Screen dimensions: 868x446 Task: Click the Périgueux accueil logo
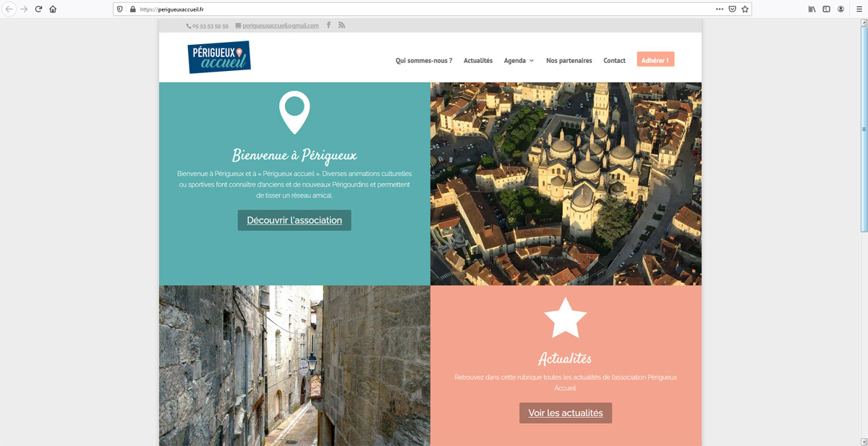click(219, 57)
